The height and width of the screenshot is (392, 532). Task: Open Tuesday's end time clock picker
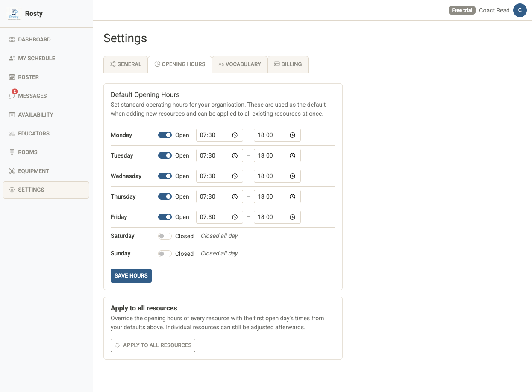(x=293, y=155)
